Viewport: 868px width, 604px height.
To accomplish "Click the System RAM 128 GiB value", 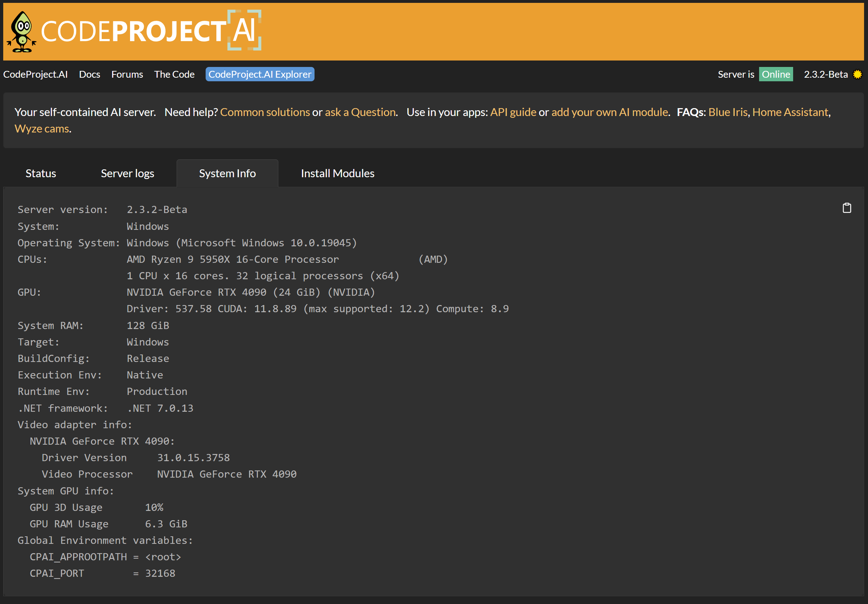I will click(x=148, y=325).
